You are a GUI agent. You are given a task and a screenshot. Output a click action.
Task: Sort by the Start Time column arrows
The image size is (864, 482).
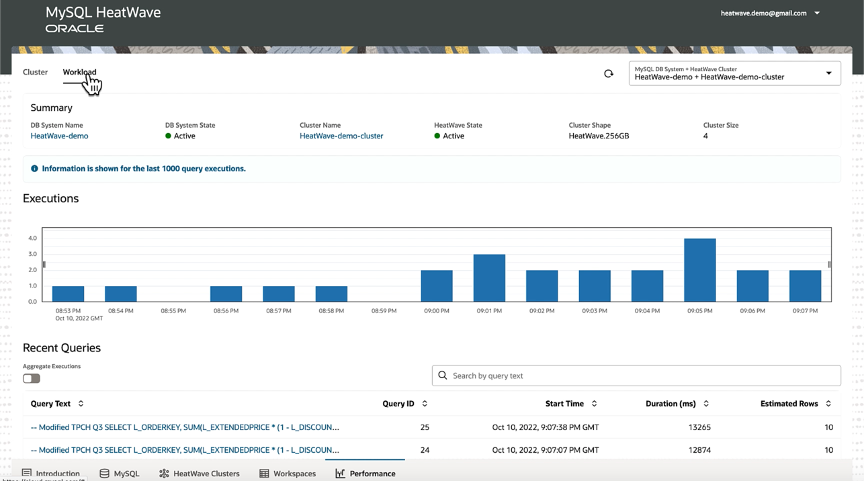pos(595,404)
